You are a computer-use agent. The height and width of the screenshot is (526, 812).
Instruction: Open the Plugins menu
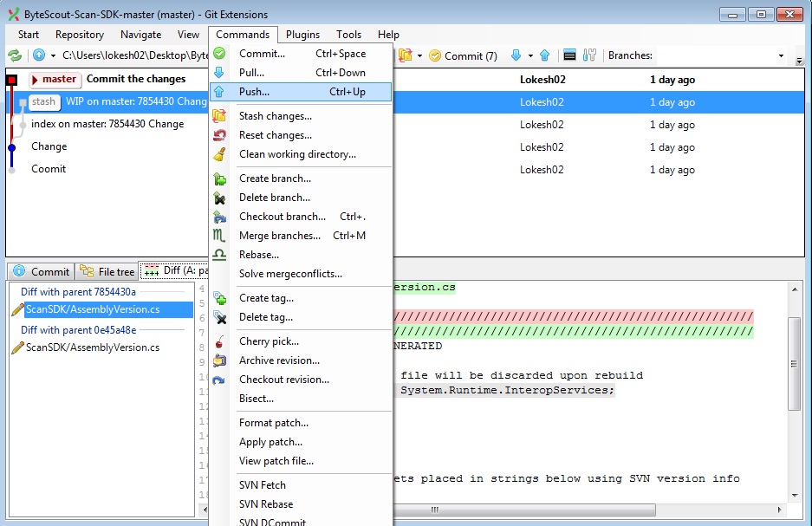click(x=302, y=35)
